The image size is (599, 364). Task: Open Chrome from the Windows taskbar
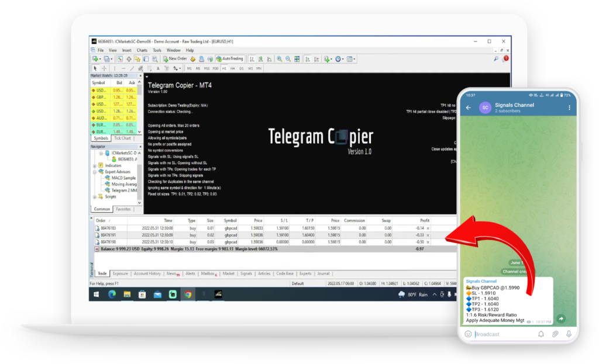coord(188,294)
